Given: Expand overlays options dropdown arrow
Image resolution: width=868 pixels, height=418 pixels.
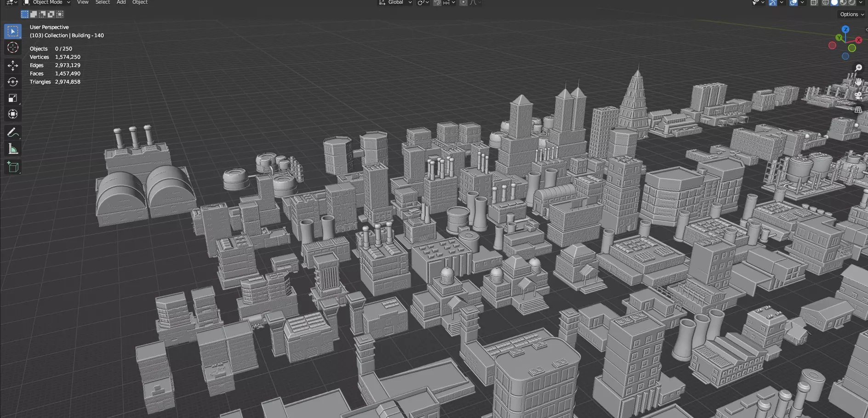Looking at the screenshot, I should [802, 2].
